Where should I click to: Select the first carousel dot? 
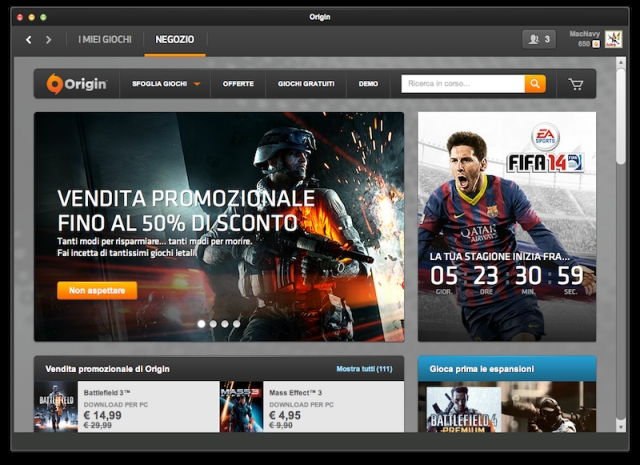[201, 324]
